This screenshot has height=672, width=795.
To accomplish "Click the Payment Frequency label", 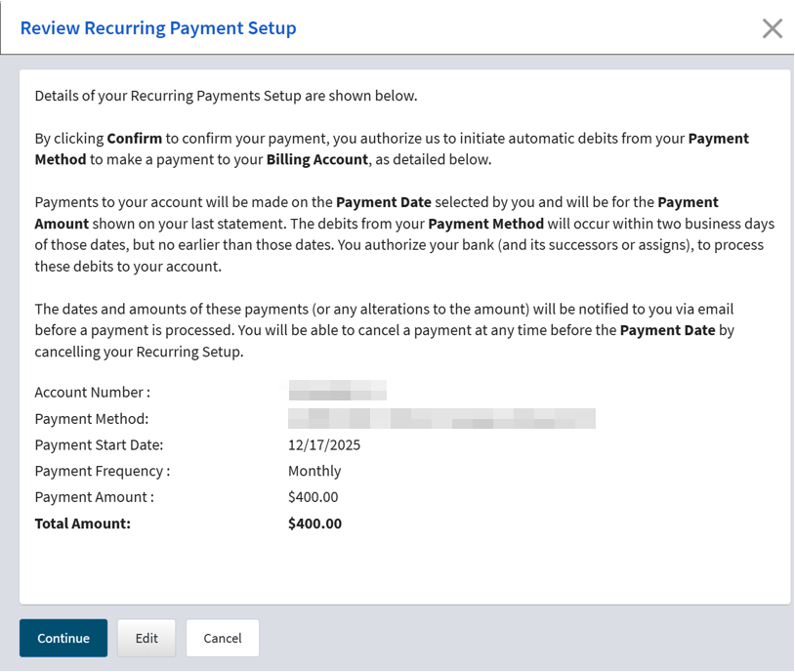I will pyautogui.click(x=103, y=471).
